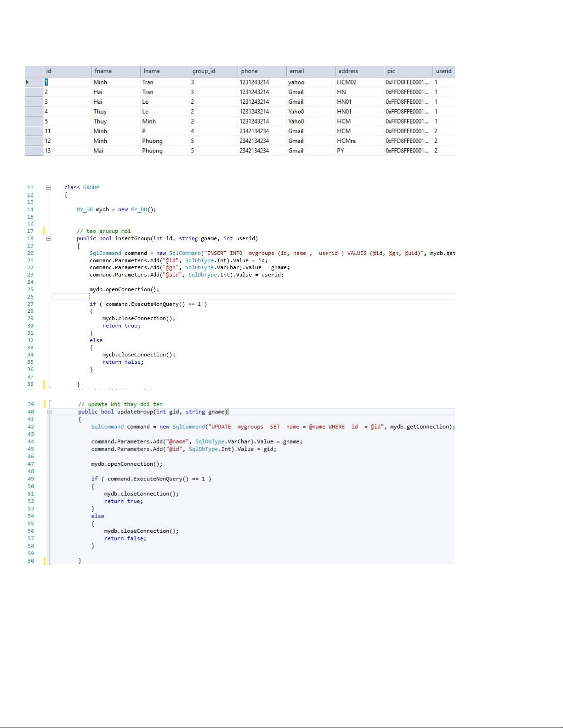
Task: Click the Parameters.Add "@name" code line
Action: (197, 441)
